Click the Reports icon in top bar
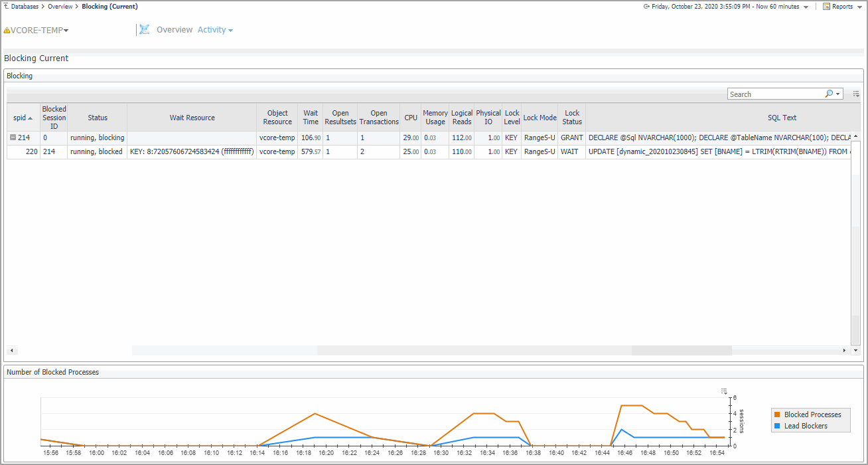The image size is (868, 465). (826, 7)
